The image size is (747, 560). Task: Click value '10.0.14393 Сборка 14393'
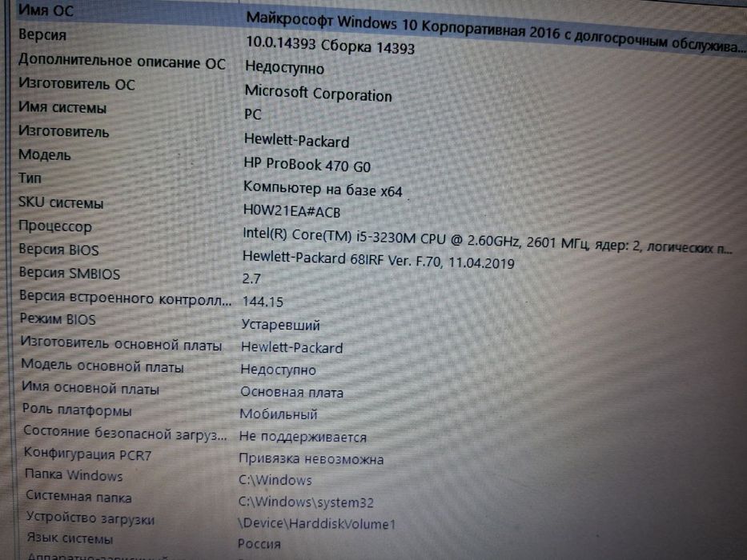pyautogui.click(x=330, y=46)
